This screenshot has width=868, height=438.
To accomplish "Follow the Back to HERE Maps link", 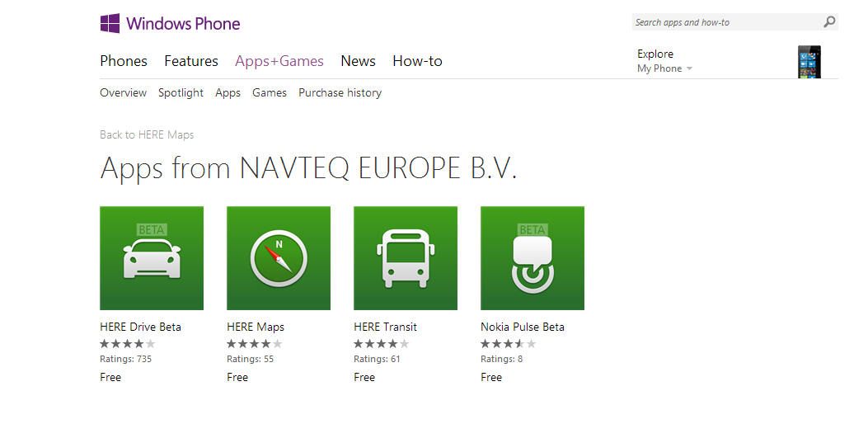I will click(147, 134).
